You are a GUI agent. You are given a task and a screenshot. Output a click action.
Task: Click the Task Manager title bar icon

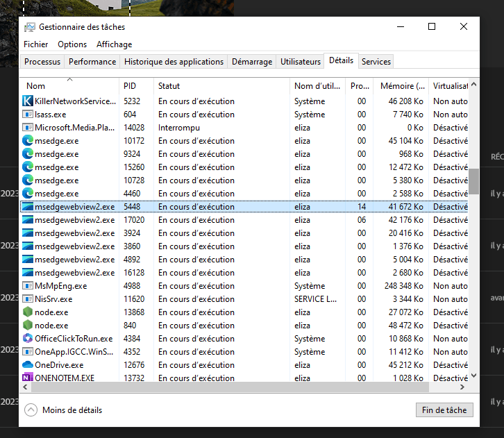(30, 27)
